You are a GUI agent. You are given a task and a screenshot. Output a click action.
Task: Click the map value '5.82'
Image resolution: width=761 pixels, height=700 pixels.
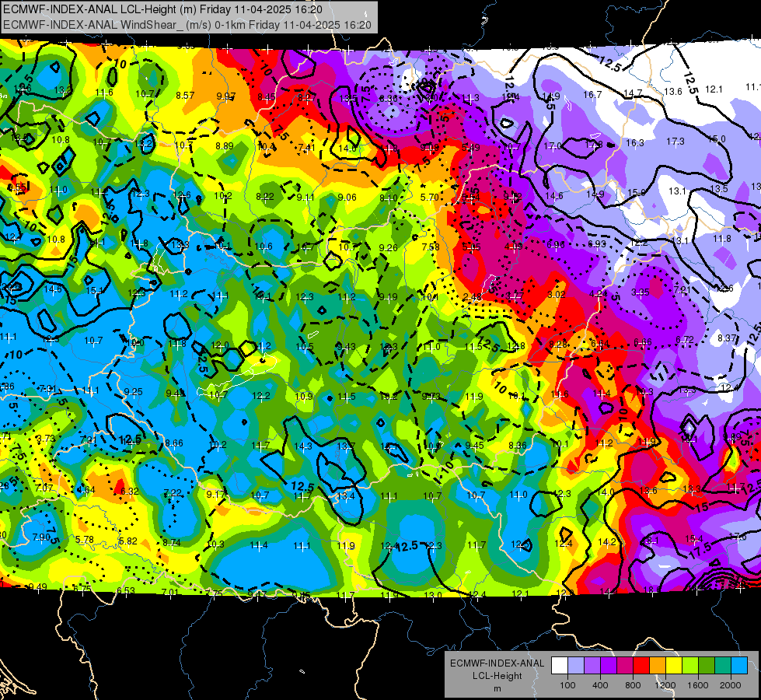(128, 541)
